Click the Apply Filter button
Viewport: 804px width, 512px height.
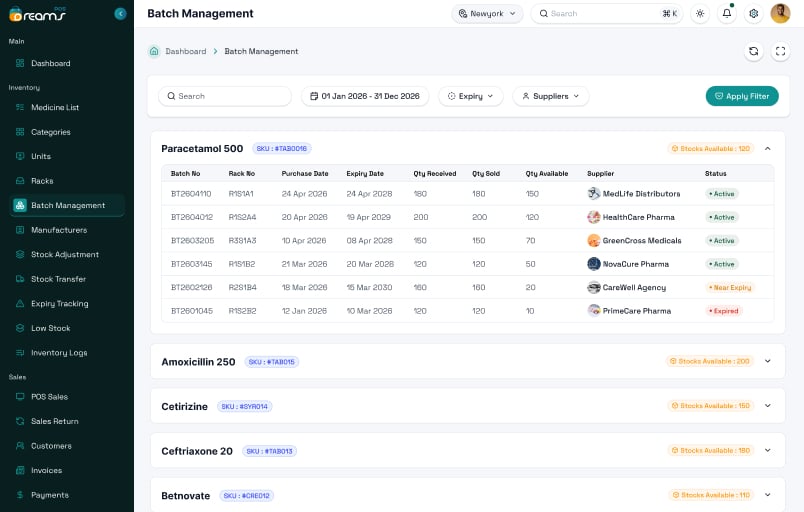742,96
